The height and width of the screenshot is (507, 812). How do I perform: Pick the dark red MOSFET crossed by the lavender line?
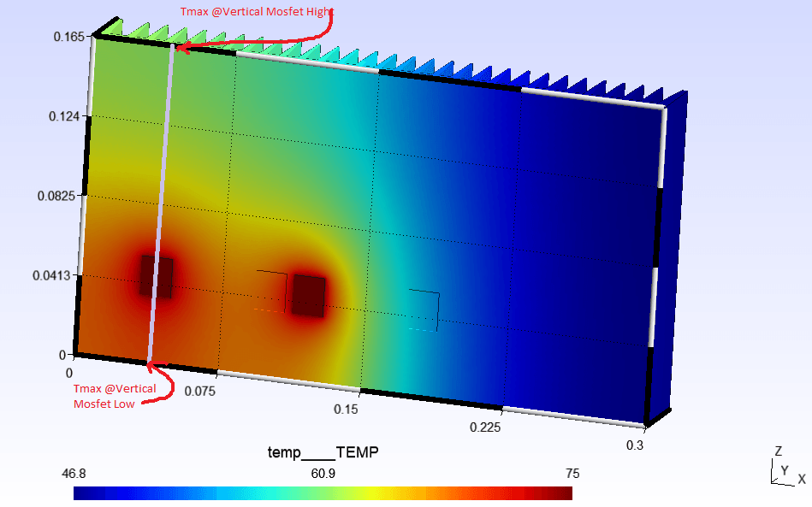[x=156, y=276]
